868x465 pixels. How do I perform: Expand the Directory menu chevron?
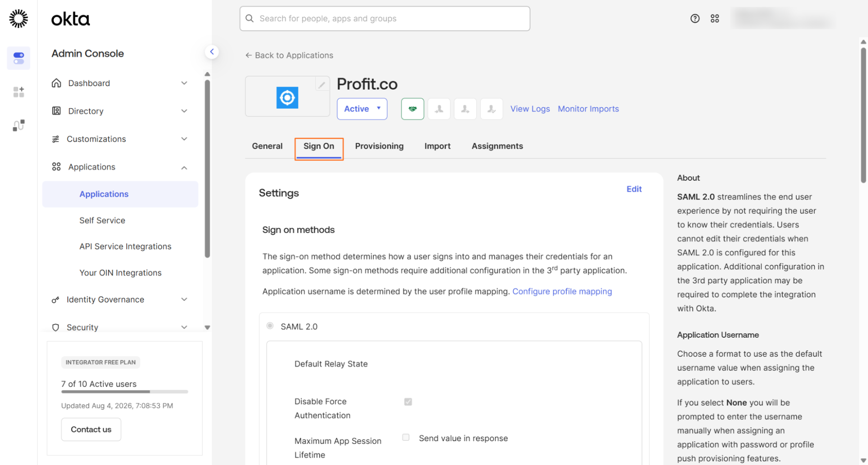pos(184,111)
